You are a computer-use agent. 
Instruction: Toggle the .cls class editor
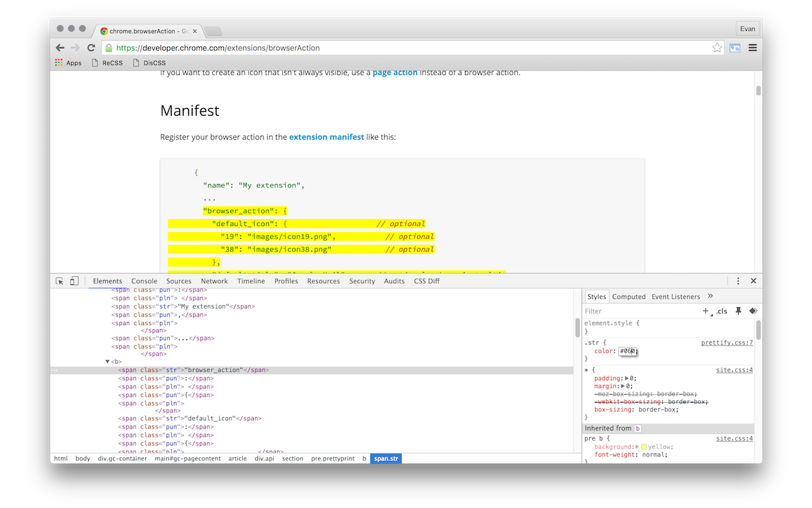tap(721, 311)
